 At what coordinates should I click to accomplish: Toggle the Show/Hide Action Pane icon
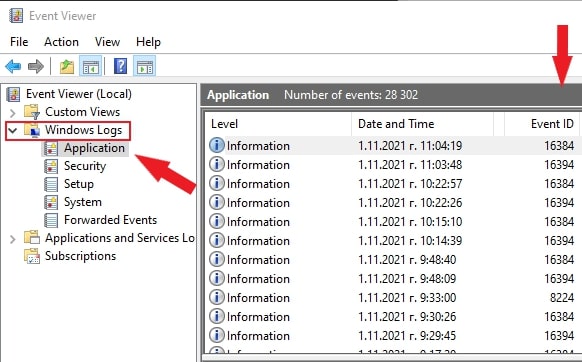(144, 67)
